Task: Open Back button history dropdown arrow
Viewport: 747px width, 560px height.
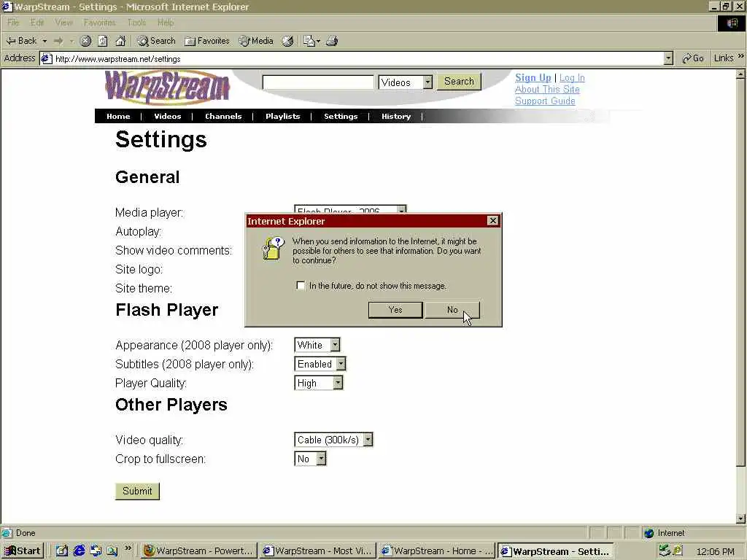Action: (44, 41)
